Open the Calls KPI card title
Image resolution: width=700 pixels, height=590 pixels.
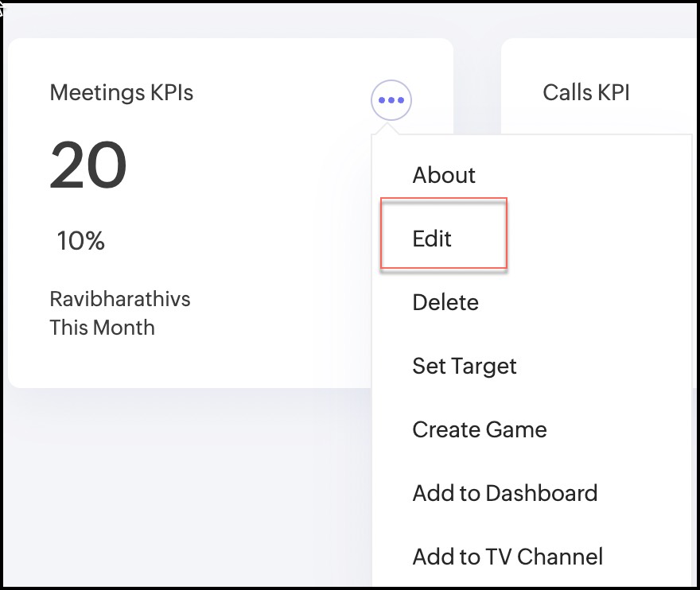point(585,92)
